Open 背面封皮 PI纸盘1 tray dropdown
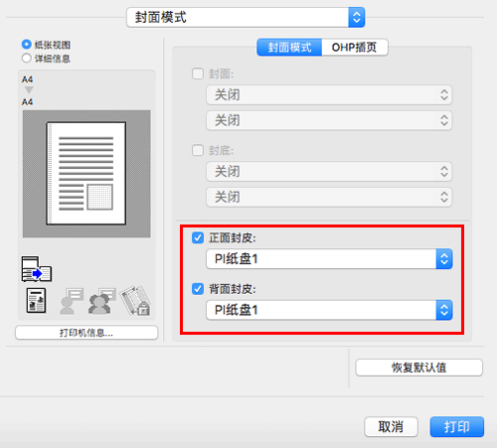497x448 pixels. point(329,310)
